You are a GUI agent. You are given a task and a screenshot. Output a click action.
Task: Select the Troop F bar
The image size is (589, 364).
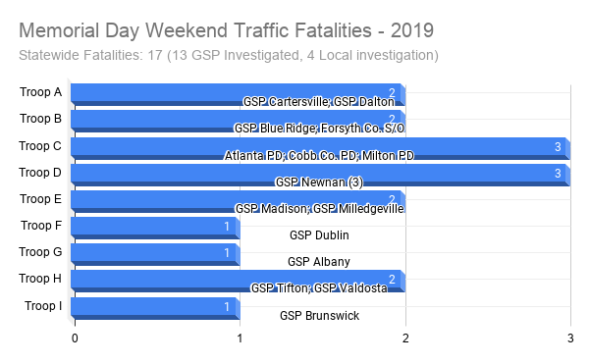(x=155, y=228)
